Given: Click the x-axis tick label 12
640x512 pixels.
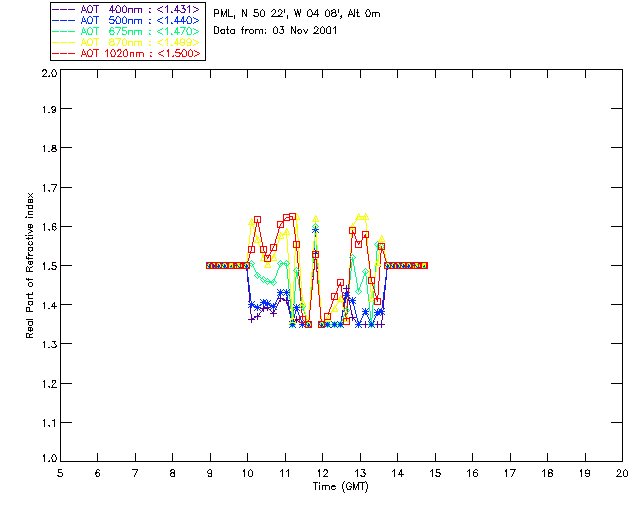Looking at the screenshot, I should 322,473.
